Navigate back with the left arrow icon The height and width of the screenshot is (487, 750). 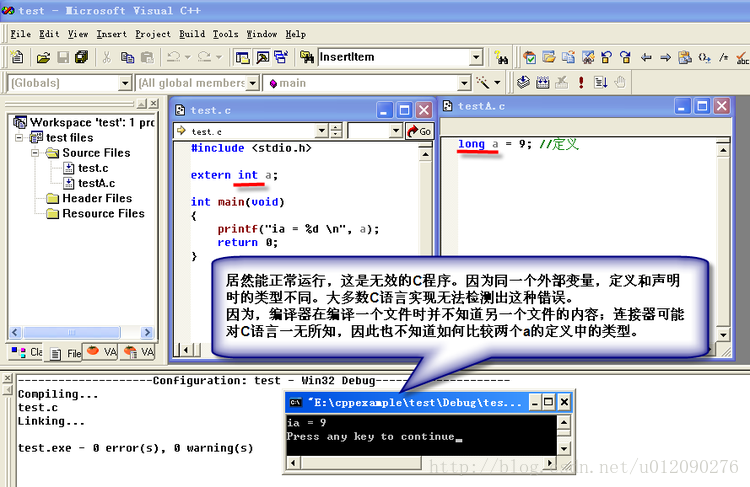pyautogui.click(x=646, y=57)
